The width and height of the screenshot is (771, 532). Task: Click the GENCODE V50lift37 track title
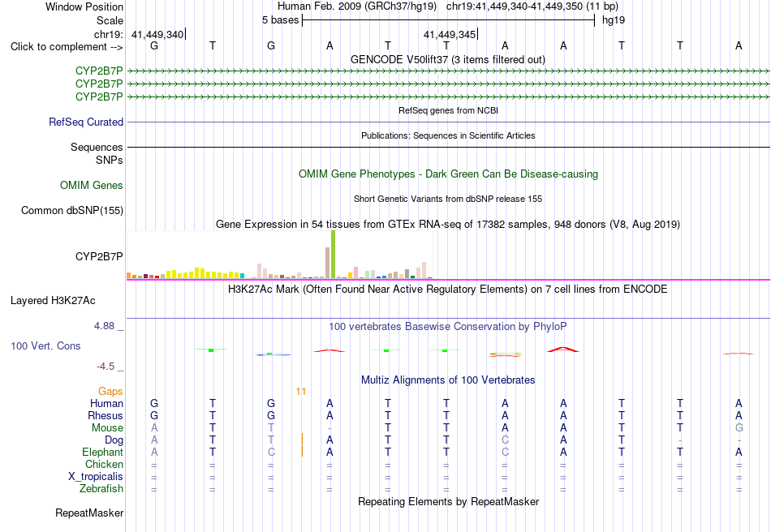tap(448, 59)
